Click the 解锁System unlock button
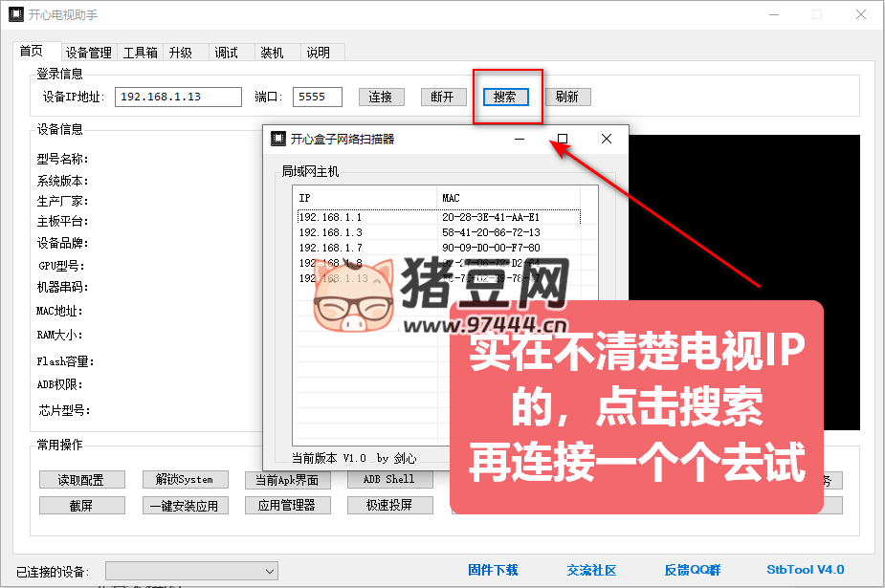 pos(185,479)
